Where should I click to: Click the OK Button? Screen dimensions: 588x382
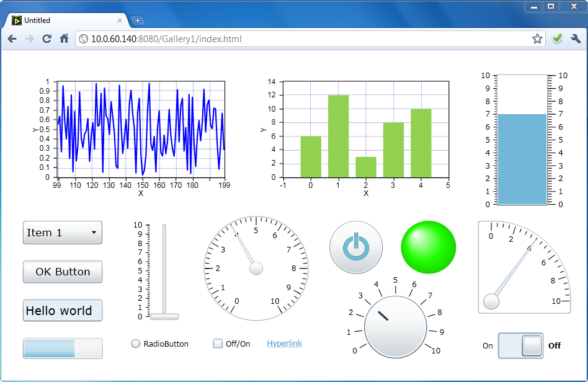pos(63,272)
